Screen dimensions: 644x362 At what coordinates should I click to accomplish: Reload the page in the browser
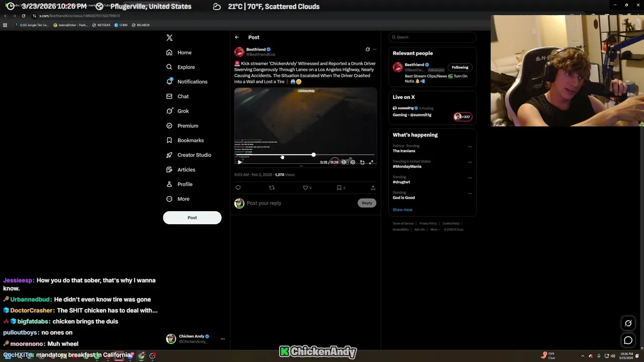click(x=23, y=16)
